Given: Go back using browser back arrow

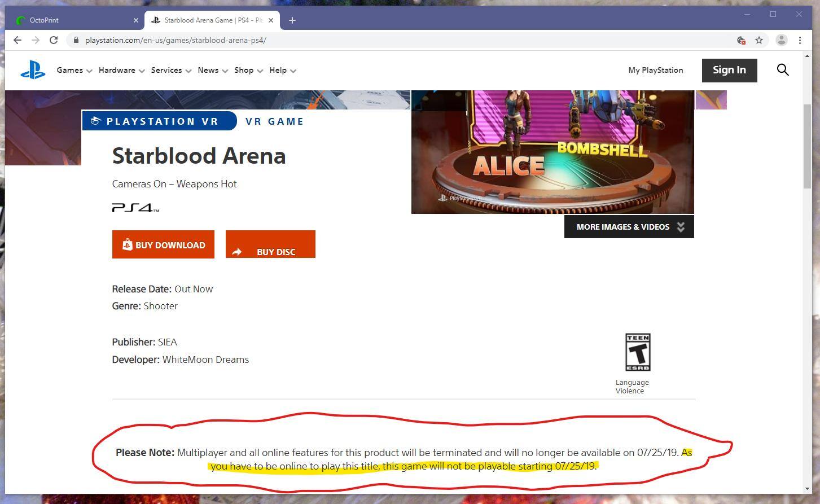Looking at the screenshot, I should point(17,40).
